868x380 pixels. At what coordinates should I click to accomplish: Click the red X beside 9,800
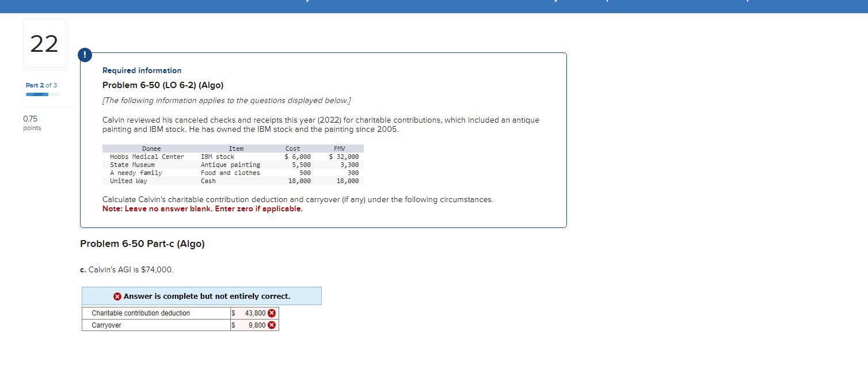tap(272, 325)
